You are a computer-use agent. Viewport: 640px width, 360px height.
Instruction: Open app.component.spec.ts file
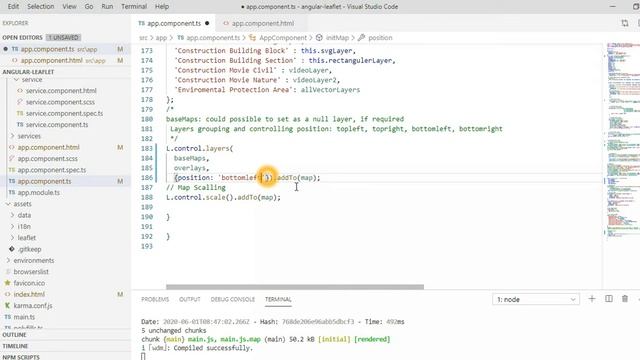tap(51, 170)
